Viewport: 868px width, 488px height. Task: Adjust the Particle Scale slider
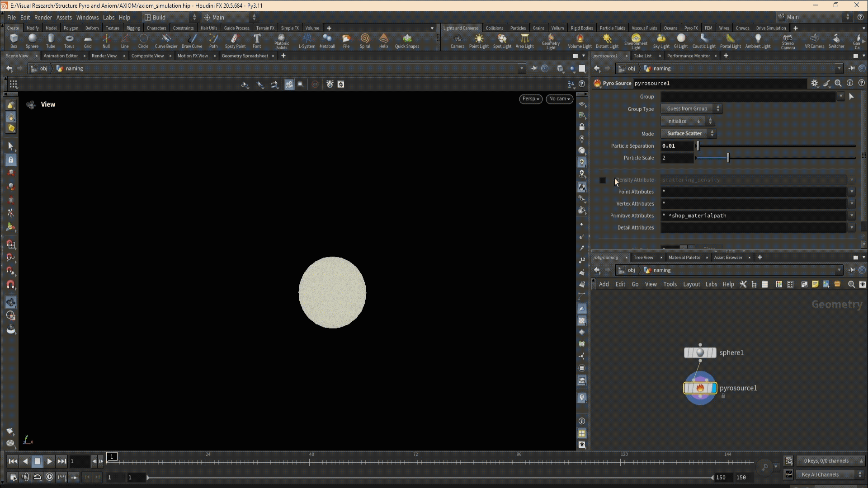[x=728, y=158]
